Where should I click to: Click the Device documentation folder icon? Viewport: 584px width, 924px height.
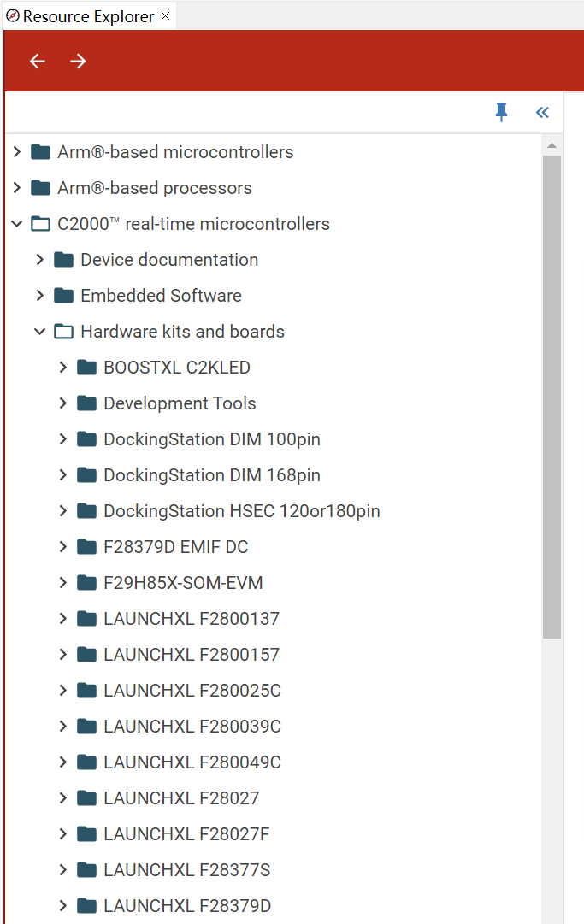pos(63,260)
